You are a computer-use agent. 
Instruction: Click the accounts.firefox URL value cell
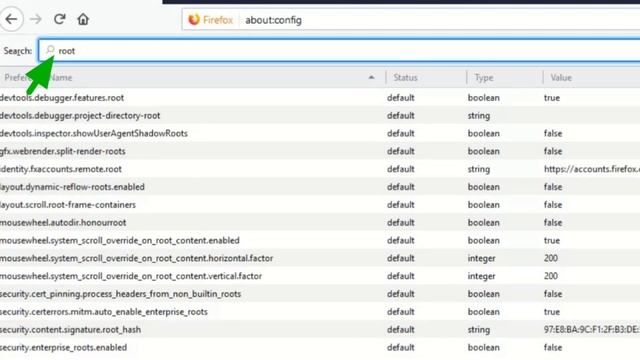(591, 169)
